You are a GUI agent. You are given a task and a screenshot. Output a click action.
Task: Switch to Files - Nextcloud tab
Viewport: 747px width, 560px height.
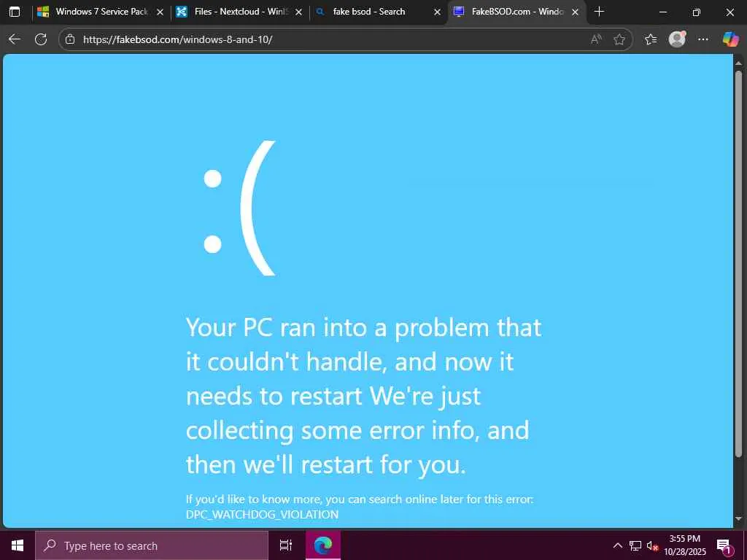pos(239,12)
